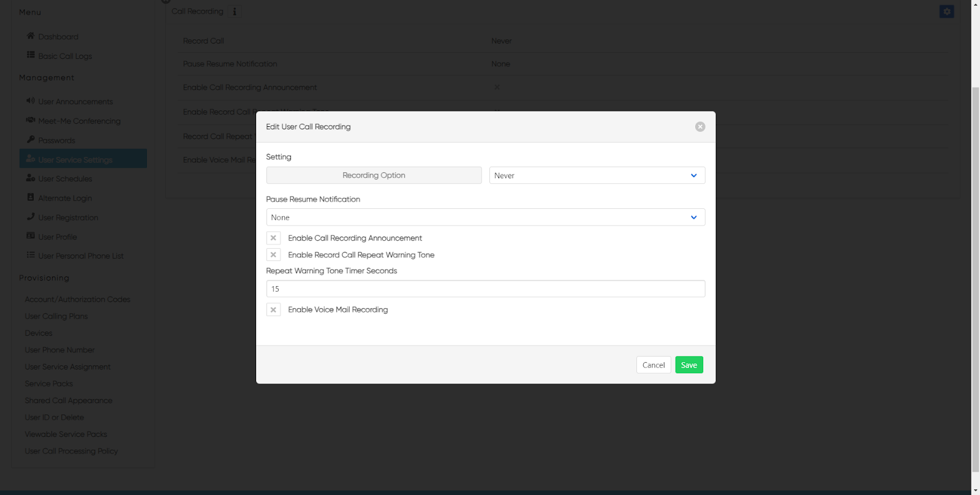
Task: Click the Repeat Warning Tone Timer Seconds field
Action: [486, 289]
